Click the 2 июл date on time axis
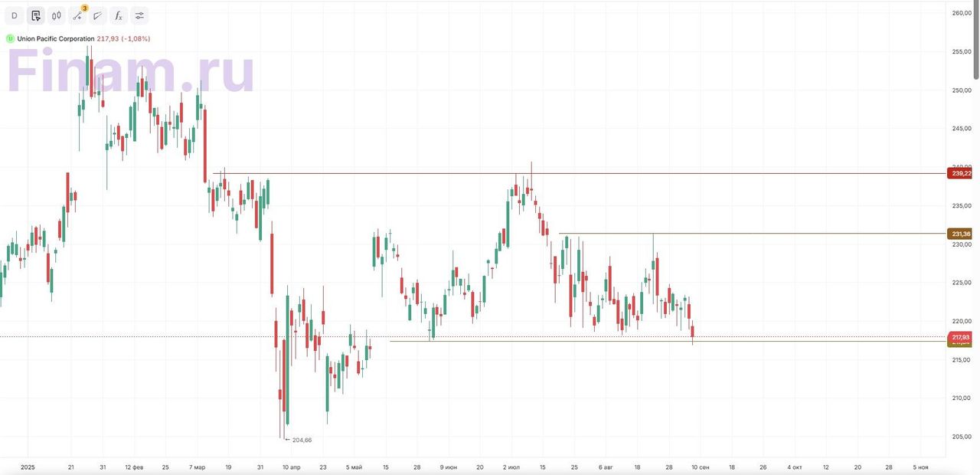Screen dimensions: 980x475 511,467
